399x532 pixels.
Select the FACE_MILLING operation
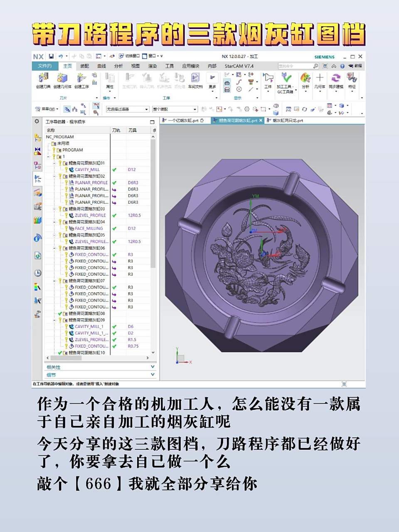(x=89, y=229)
